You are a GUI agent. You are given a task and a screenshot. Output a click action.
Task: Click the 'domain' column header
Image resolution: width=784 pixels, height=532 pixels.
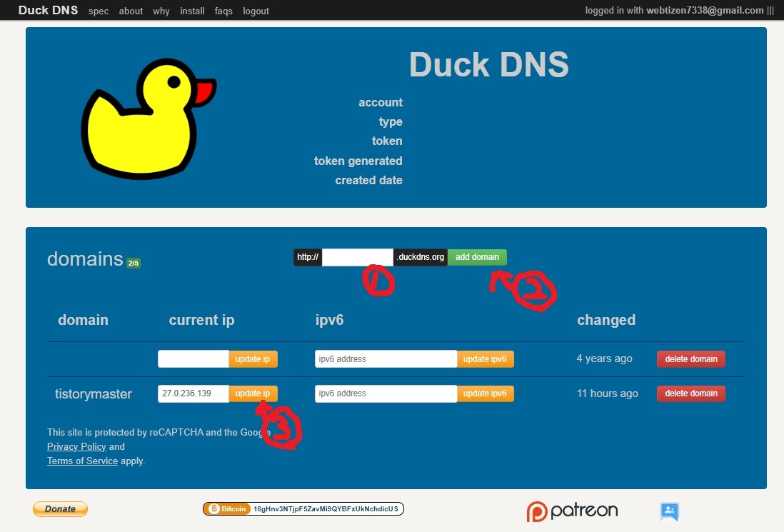(83, 320)
